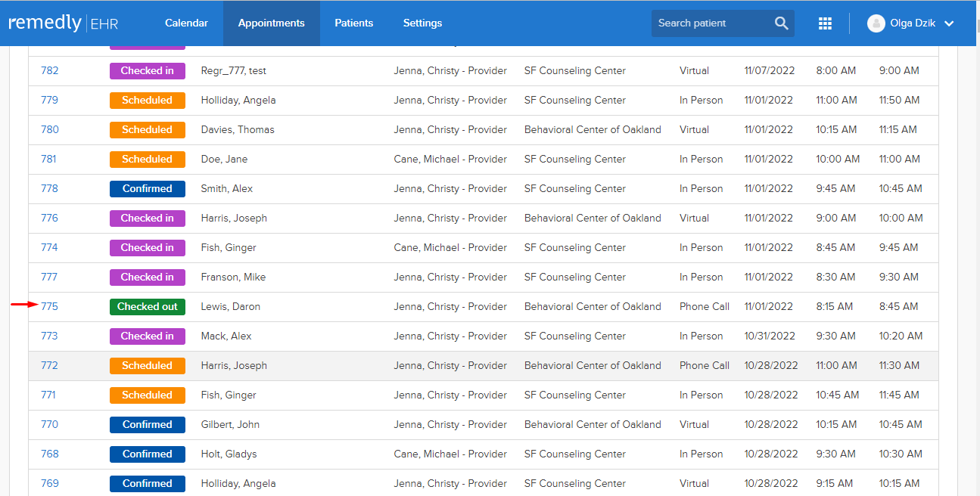Click Checked in badge for Mack, Alex

click(148, 336)
